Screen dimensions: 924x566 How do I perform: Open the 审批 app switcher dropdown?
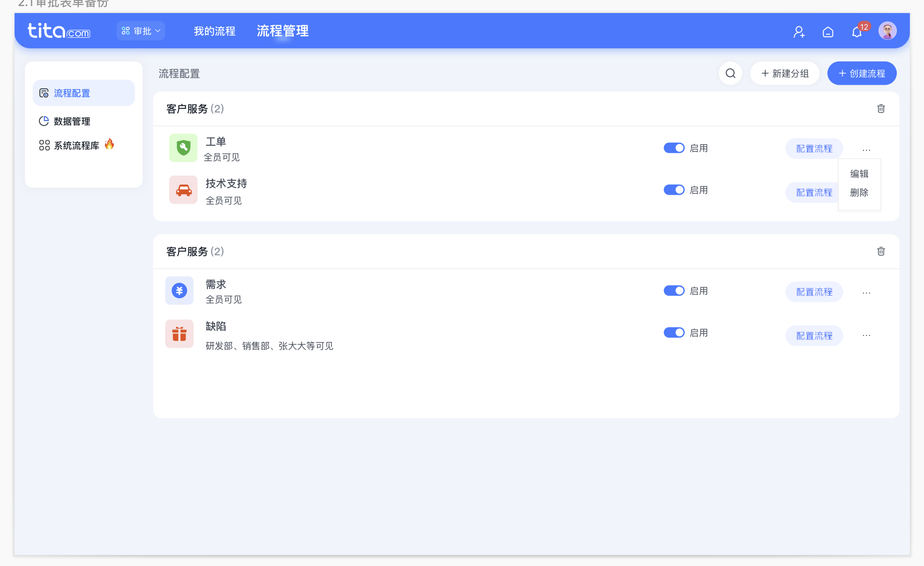(x=140, y=30)
